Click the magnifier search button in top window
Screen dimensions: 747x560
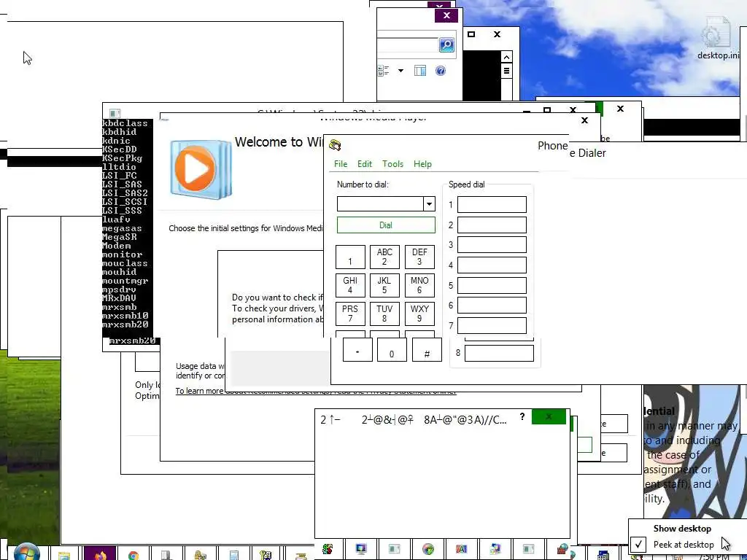click(446, 44)
